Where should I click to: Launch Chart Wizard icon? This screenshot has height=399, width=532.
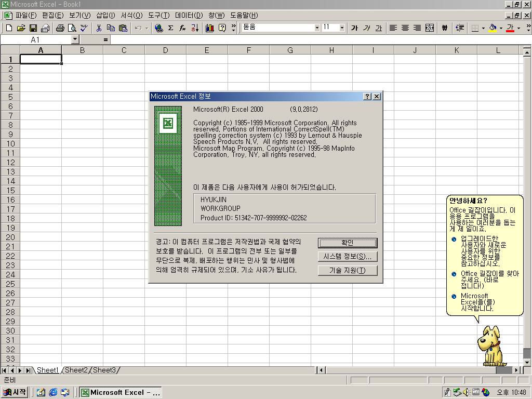pyautogui.click(x=210, y=28)
